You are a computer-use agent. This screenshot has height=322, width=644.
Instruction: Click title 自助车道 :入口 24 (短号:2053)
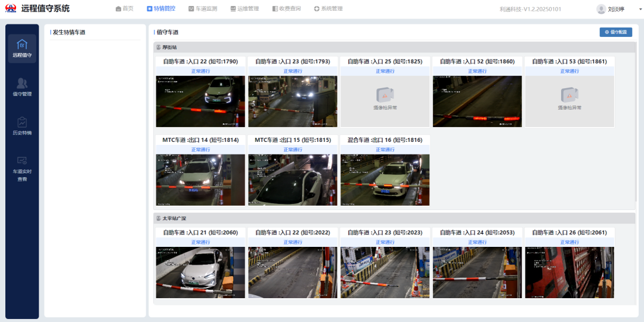coord(477,233)
